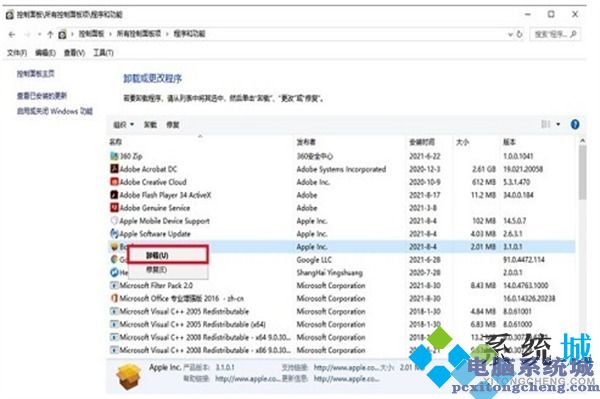Click the 360安全中心 publisher cell
The height and width of the screenshot is (399, 600).
tap(315, 156)
